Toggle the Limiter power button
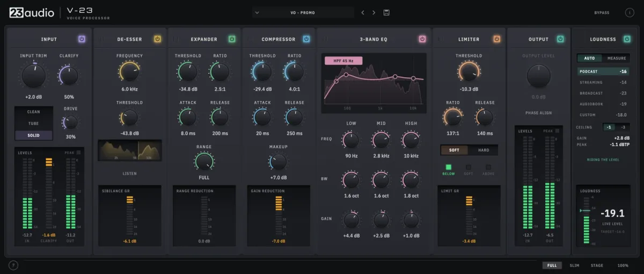The width and height of the screenshot is (644, 274). [x=496, y=39]
